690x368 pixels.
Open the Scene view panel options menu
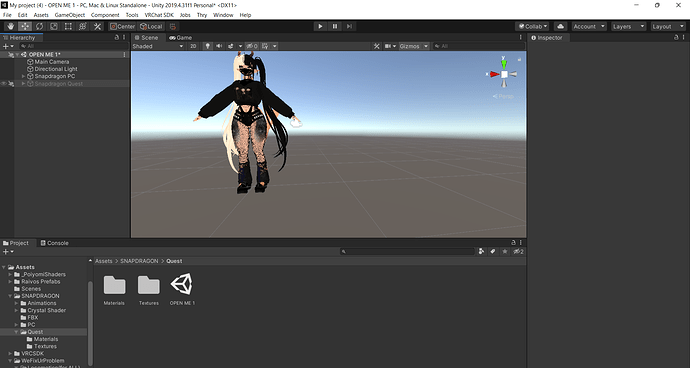521,37
